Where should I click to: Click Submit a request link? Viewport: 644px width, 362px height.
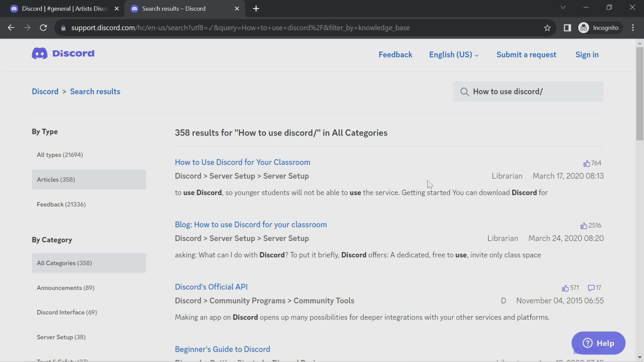click(x=526, y=55)
